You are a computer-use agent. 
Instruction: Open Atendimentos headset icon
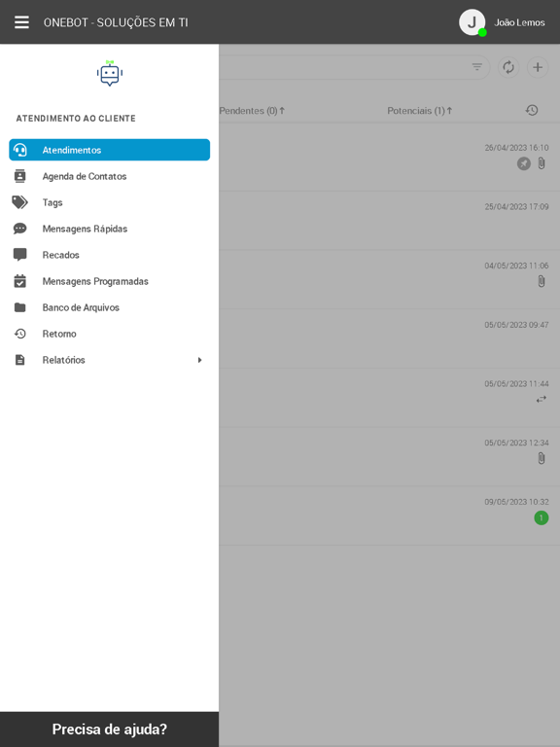tap(20, 150)
